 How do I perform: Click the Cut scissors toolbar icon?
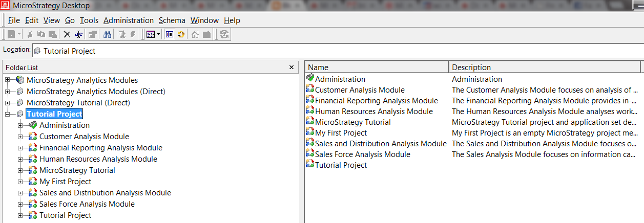pyautogui.click(x=30, y=35)
